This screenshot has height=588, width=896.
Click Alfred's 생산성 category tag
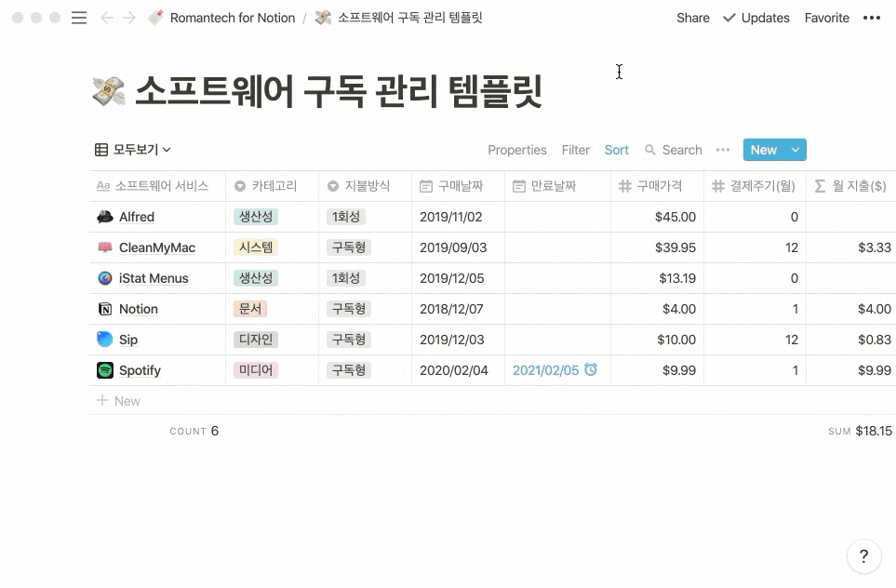click(256, 217)
